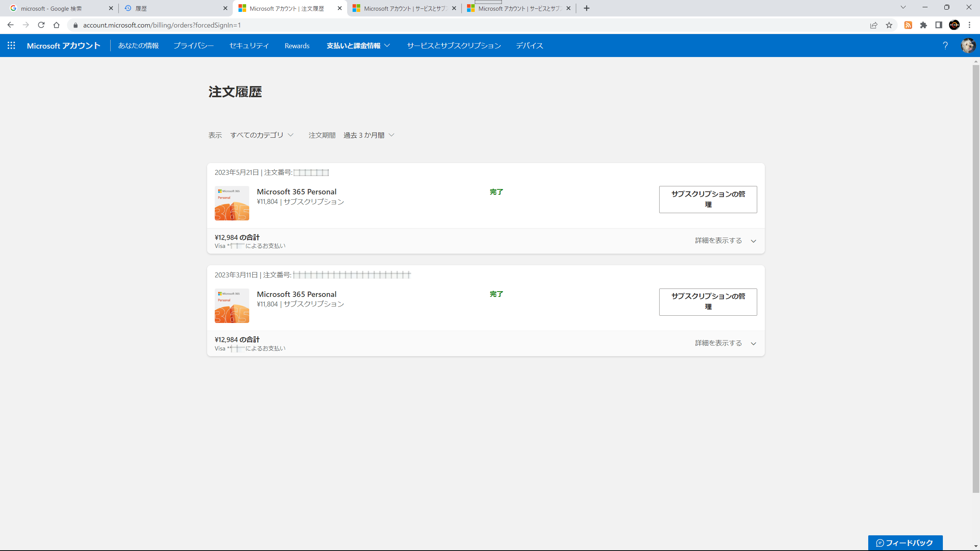980x551 pixels.
Task: Open the Microsoft apps launcher grid
Action: pos(11,46)
